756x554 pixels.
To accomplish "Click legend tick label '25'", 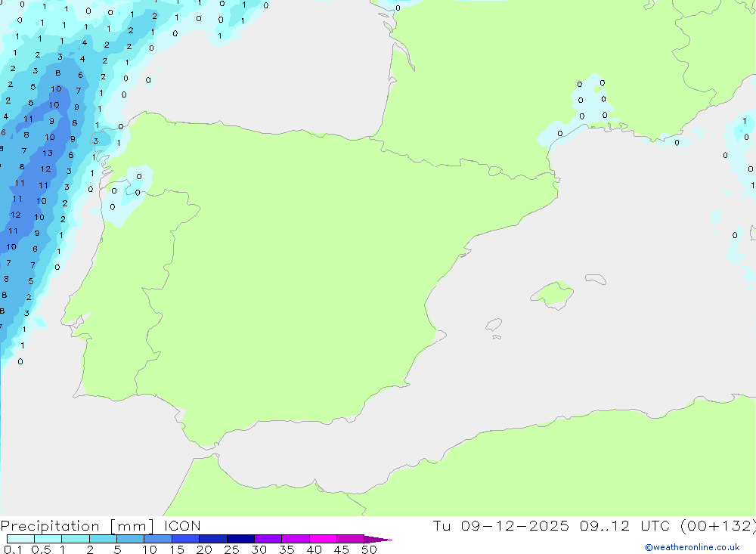I will [x=231, y=549].
